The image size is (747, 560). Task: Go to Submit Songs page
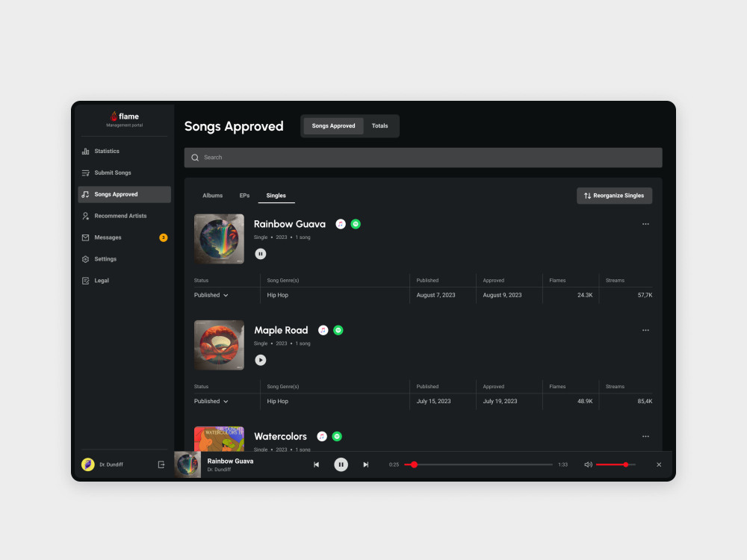click(124, 173)
